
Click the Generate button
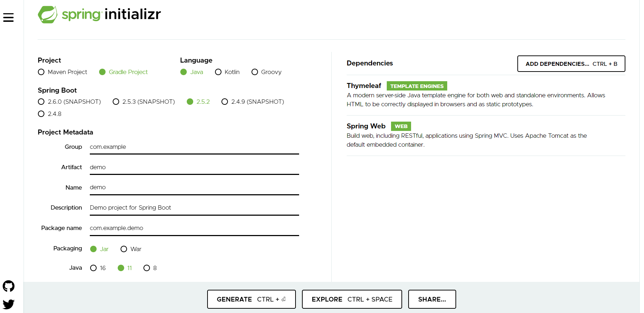click(251, 299)
